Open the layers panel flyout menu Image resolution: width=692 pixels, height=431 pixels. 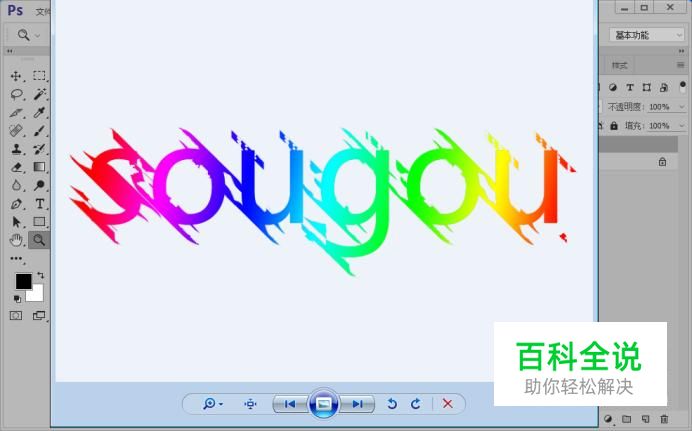tap(681, 65)
